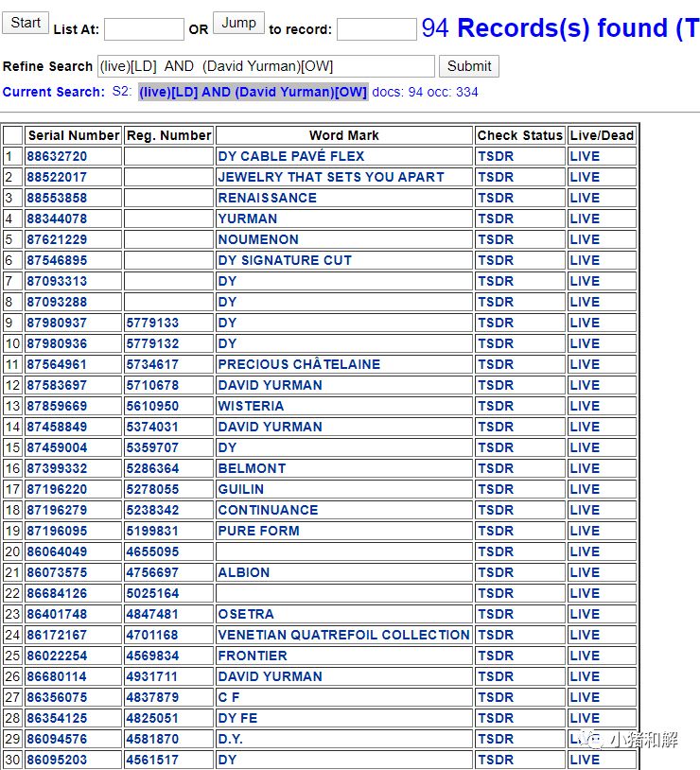Open registration number 5025164
Image resolution: width=700 pixels, height=770 pixels.
click(153, 593)
